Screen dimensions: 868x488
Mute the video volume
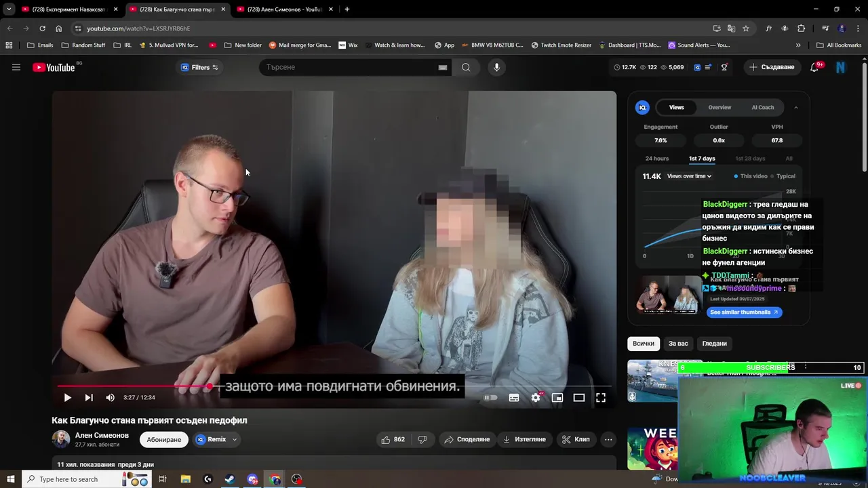[x=111, y=398]
